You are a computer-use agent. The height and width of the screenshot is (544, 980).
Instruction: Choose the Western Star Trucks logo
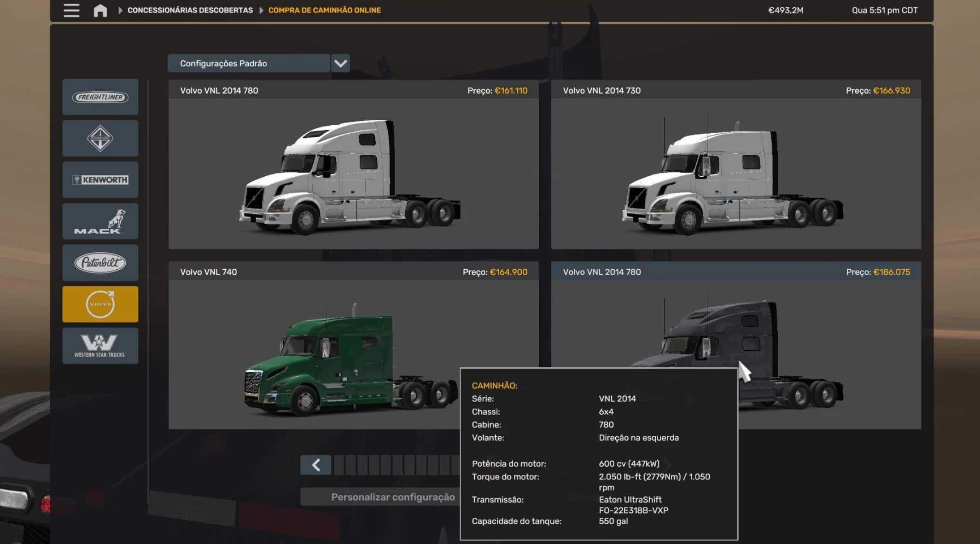100,346
